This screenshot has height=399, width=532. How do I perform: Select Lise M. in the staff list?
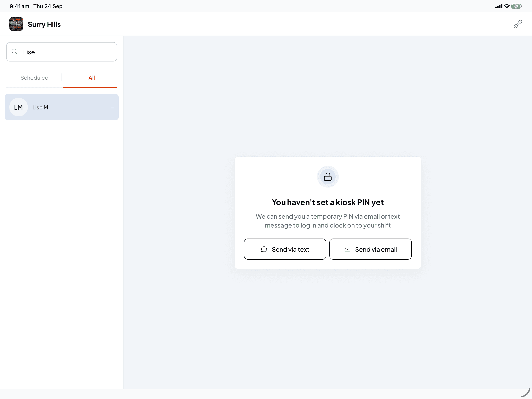[61, 107]
